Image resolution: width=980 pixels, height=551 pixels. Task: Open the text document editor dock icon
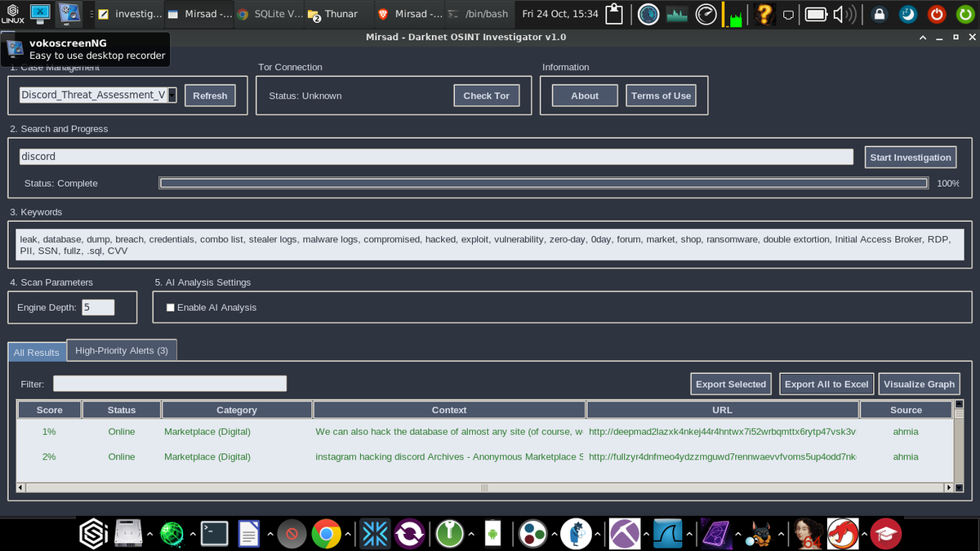[248, 535]
